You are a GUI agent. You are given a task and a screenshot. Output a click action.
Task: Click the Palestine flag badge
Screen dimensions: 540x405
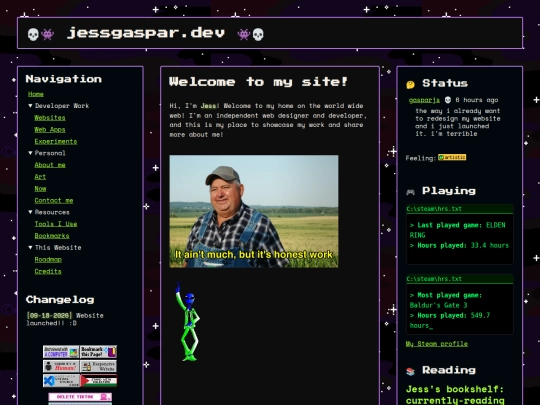coord(98,381)
